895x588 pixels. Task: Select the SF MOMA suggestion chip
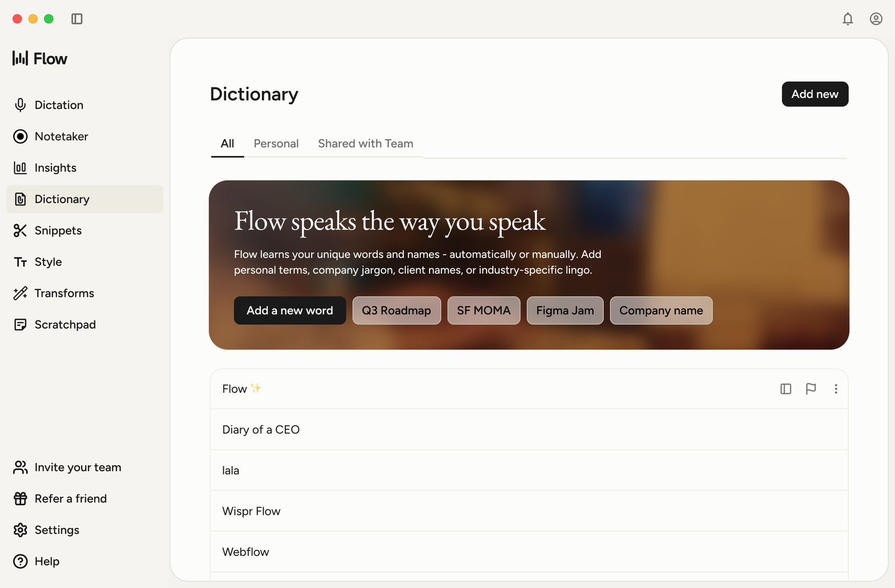tap(484, 310)
